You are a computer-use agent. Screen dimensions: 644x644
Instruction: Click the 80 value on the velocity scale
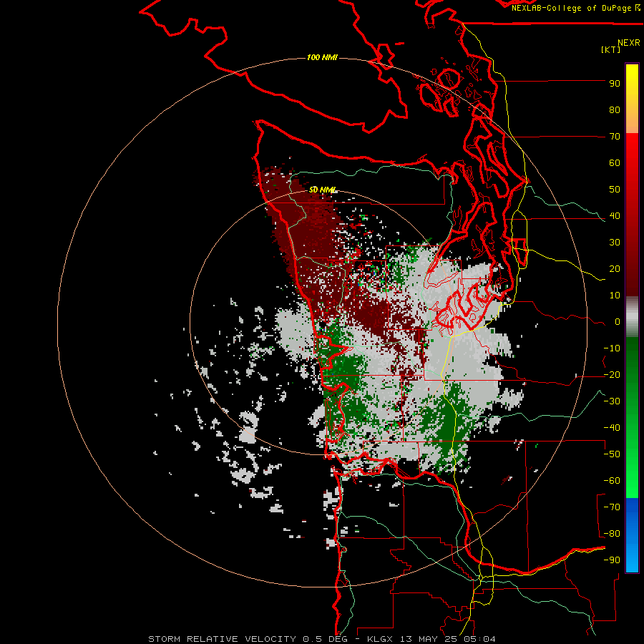(615, 110)
